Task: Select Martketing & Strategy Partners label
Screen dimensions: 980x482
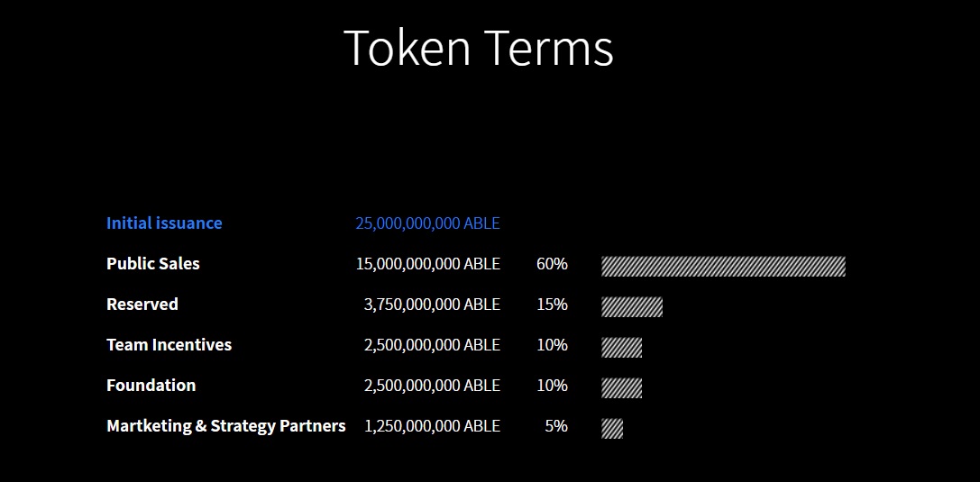Action: tap(226, 426)
